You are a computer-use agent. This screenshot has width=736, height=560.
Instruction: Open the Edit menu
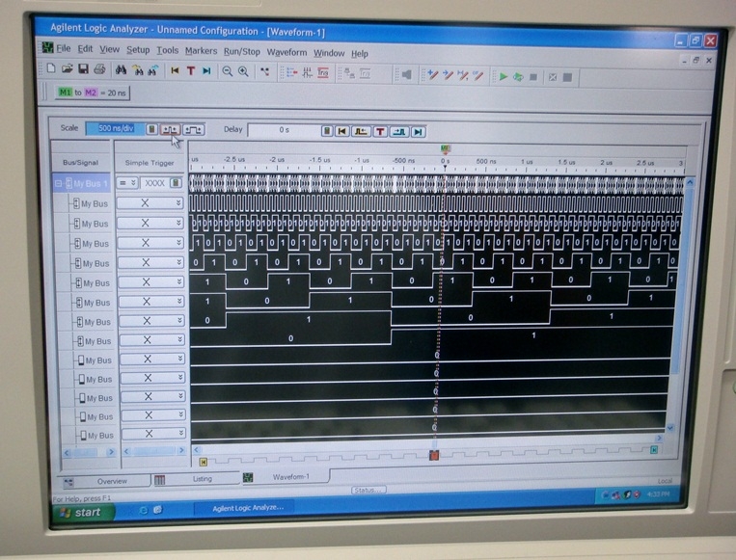click(85, 49)
